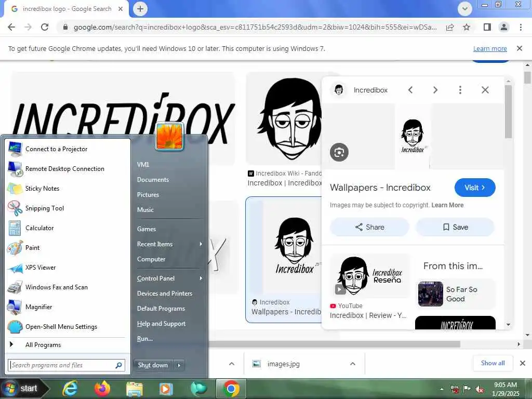Open Documents from Start menu
This screenshot has height=399, width=532.
pos(153,180)
